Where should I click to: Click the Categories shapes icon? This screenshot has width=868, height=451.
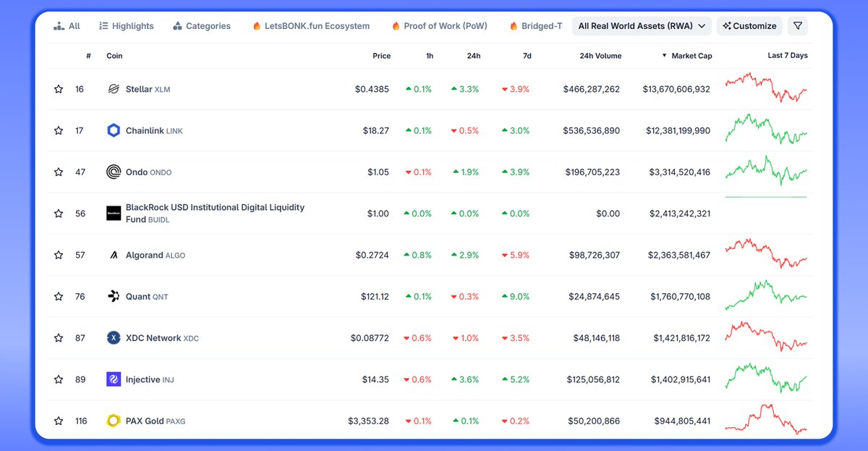pos(177,26)
